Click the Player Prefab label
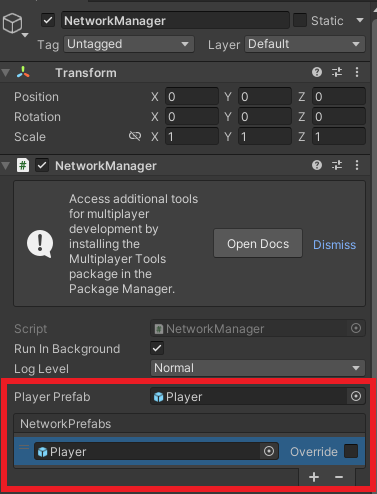 [x=52, y=397]
